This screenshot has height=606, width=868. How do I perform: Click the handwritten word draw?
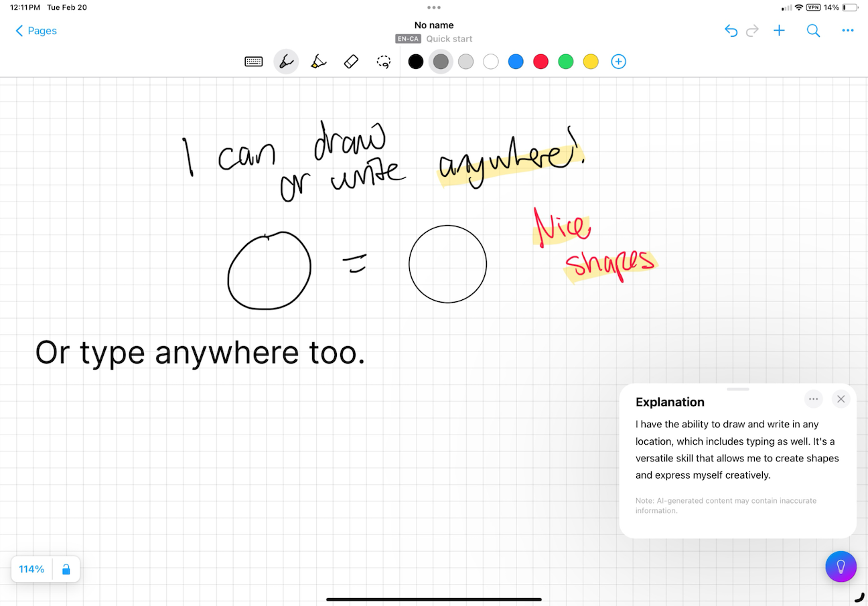coord(349,140)
